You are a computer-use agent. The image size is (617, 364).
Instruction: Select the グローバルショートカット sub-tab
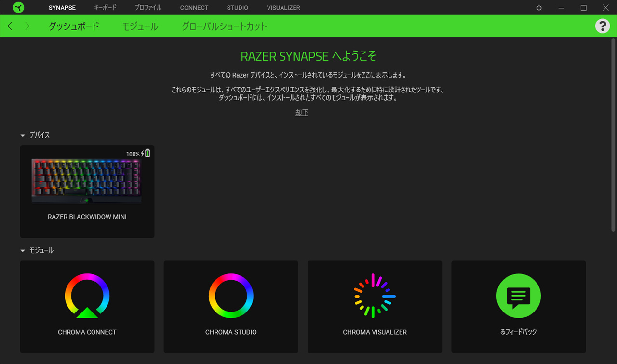(224, 26)
